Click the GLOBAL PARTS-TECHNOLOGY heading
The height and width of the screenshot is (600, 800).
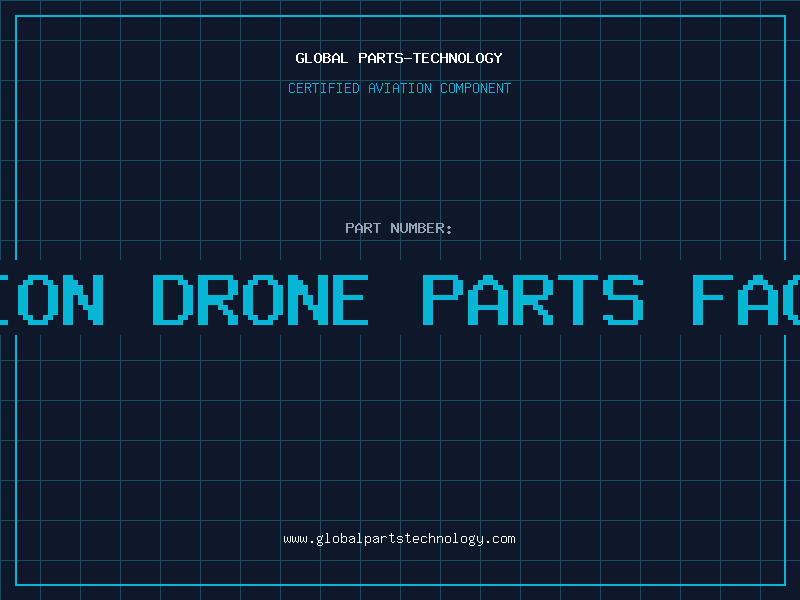click(399, 58)
